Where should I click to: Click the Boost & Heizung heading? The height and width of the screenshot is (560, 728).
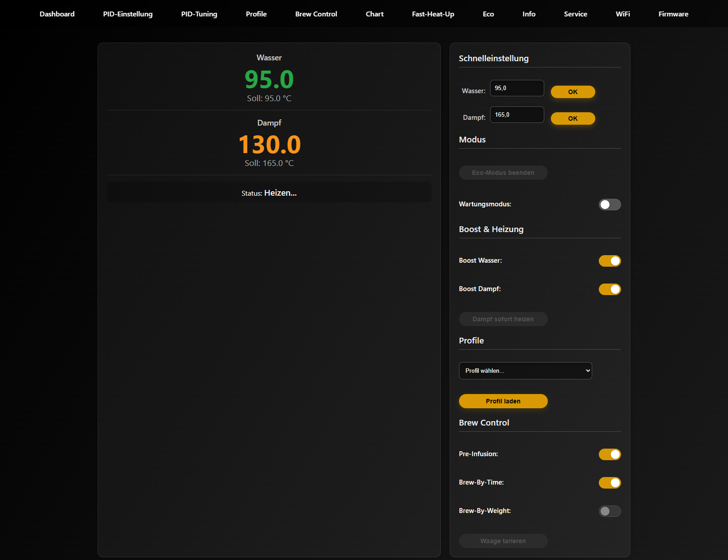[x=491, y=229]
